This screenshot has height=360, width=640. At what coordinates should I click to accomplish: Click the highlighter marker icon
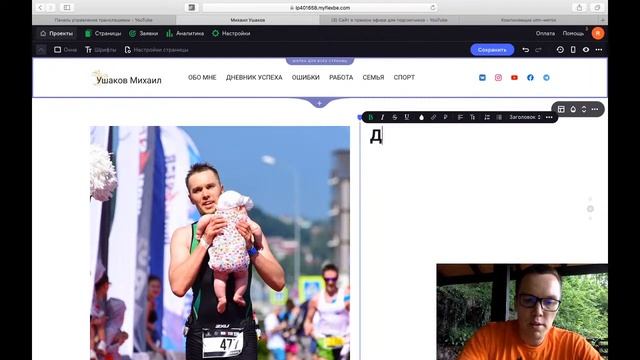click(x=445, y=117)
